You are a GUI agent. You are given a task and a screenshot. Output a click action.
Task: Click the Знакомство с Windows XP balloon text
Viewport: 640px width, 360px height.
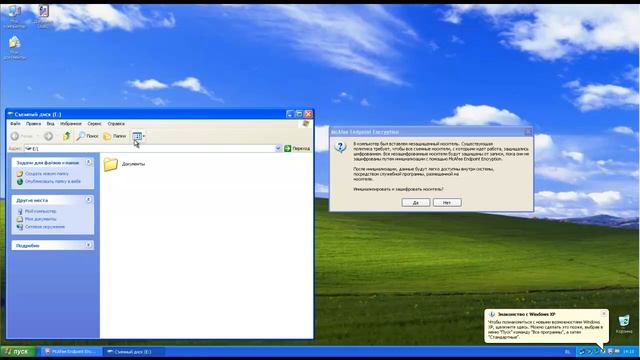pyautogui.click(x=526, y=314)
